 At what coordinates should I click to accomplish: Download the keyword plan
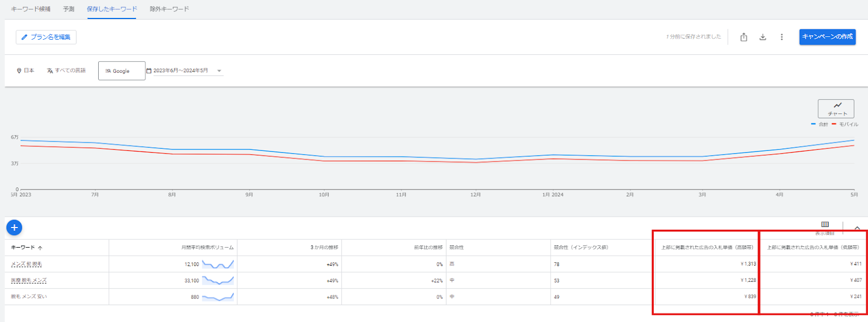point(763,37)
